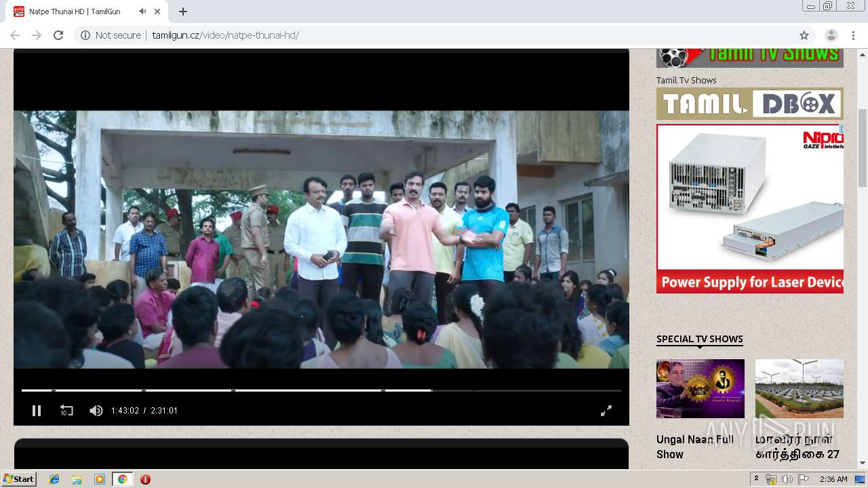Launch Internet Explorer from taskbar

pos(54,479)
